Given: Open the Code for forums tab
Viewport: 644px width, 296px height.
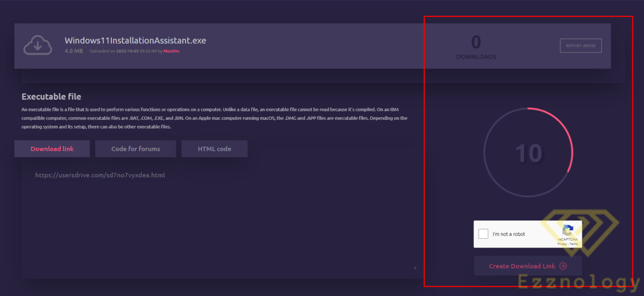Looking at the screenshot, I should pyautogui.click(x=135, y=149).
